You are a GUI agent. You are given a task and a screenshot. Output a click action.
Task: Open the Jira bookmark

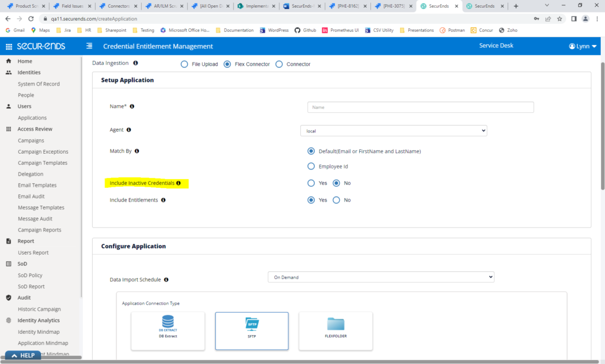64,30
